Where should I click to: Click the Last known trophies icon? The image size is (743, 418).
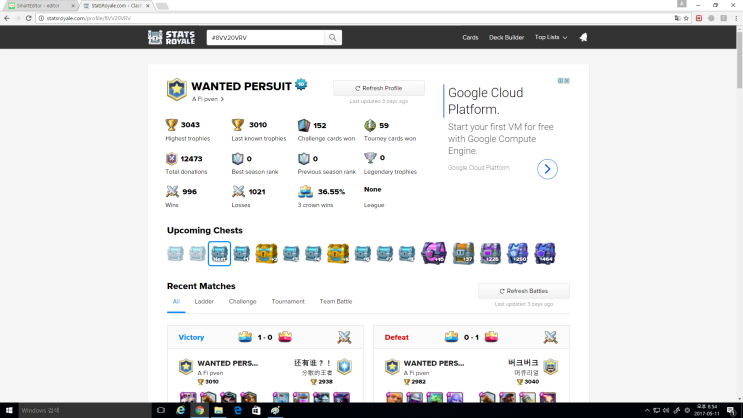[238, 125]
